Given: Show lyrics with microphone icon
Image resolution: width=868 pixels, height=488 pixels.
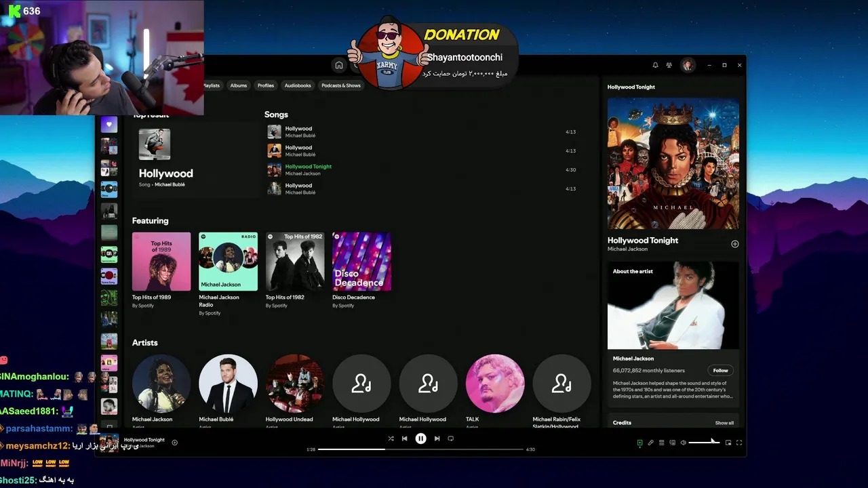Looking at the screenshot, I should (x=650, y=443).
